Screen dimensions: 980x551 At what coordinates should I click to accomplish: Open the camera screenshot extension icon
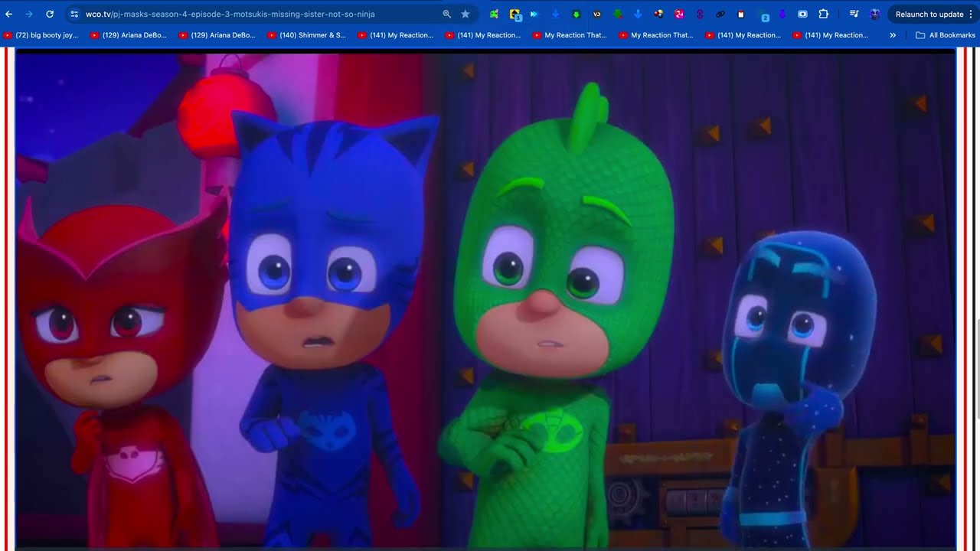coord(802,14)
